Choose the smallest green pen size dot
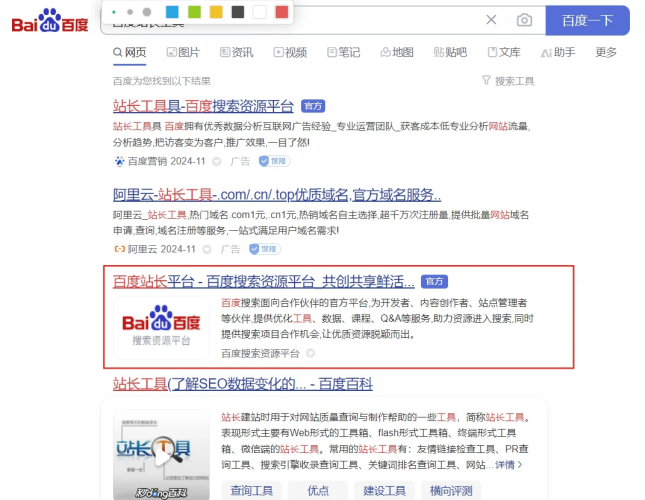This screenshot has height=500, width=645. pyautogui.click(x=114, y=12)
